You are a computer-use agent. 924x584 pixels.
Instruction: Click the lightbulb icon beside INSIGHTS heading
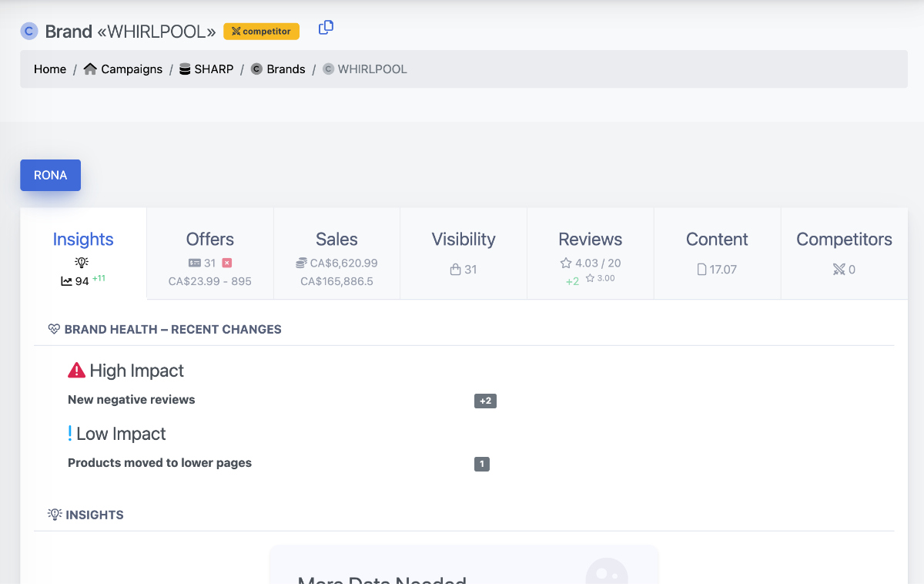55,514
